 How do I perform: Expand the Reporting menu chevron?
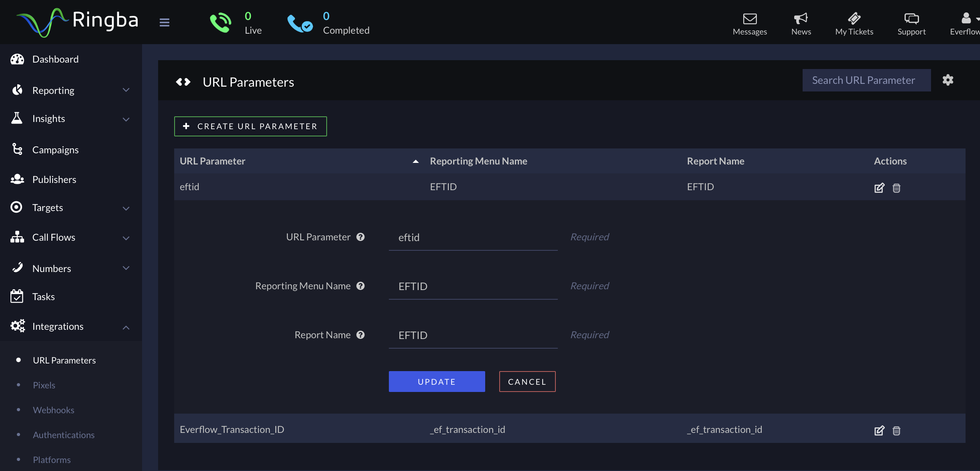[126, 90]
